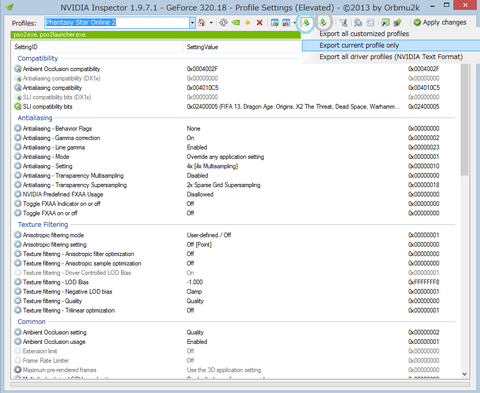Click gear icon beside Texture filtering - LOD Bias

(18, 282)
